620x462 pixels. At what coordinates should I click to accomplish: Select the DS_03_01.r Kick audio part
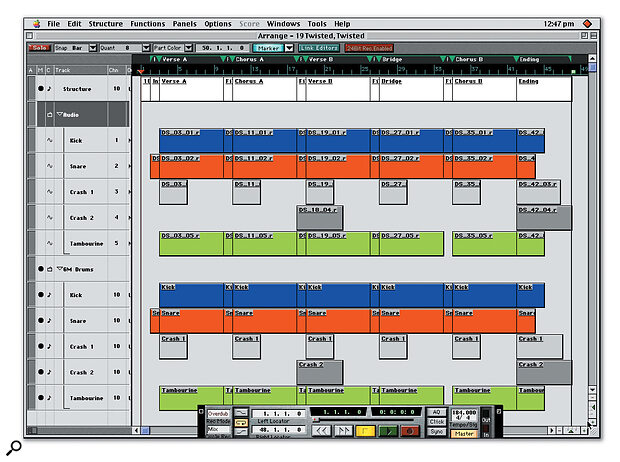tap(191, 140)
